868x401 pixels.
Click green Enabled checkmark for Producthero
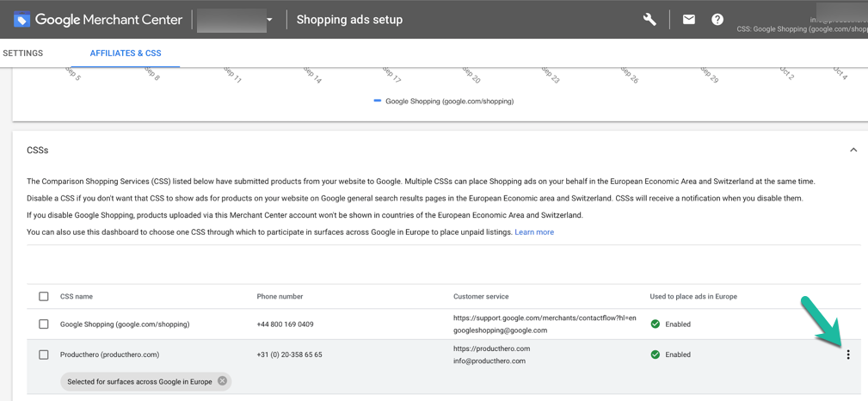click(x=656, y=355)
